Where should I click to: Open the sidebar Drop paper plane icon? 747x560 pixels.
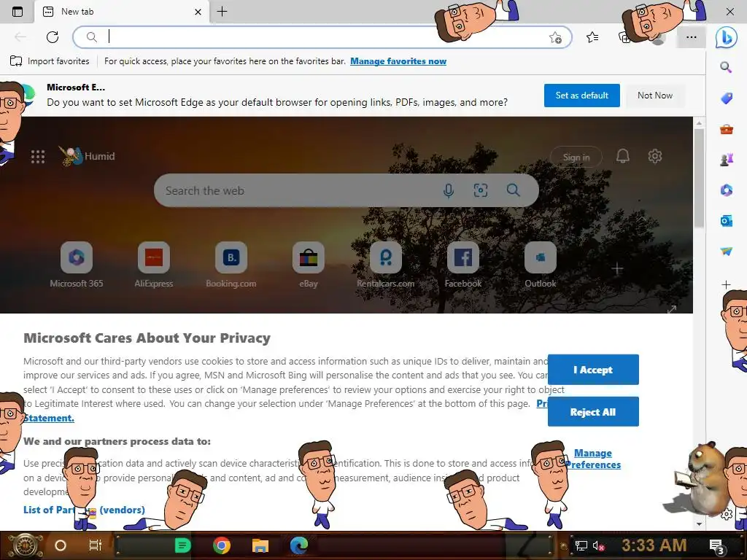[x=726, y=252]
